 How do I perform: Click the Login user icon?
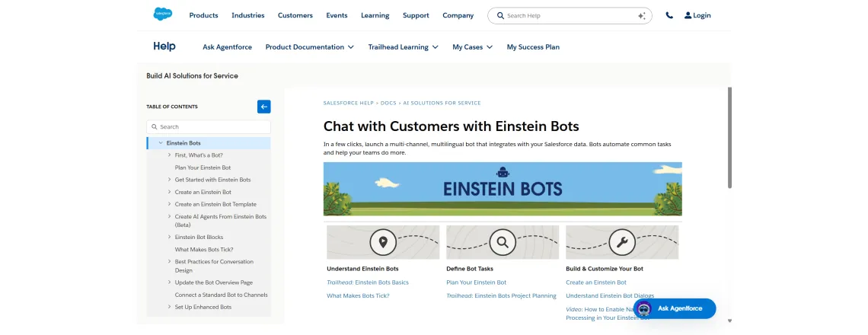[688, 15]
